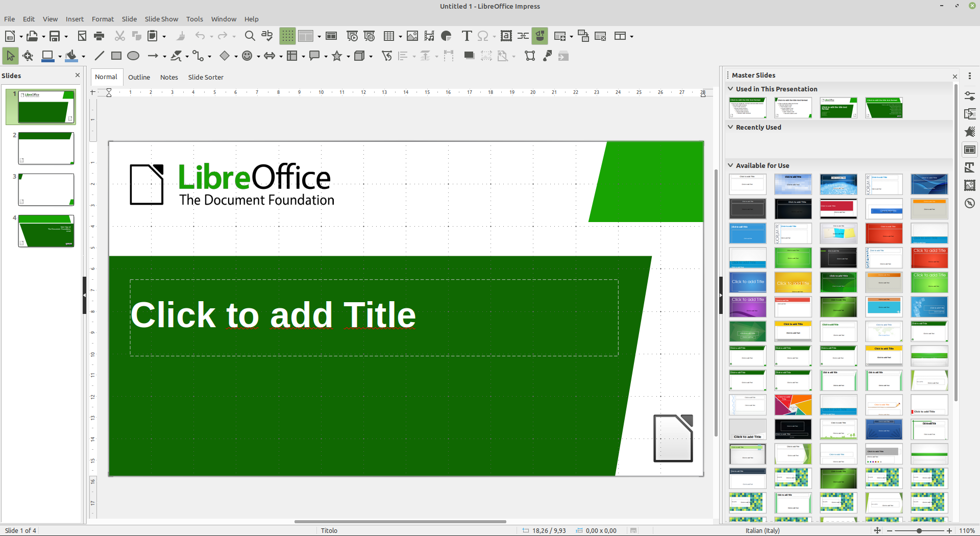Insert a Text Box icon
Image resolution: width=980 pixels, height=536 pixels.
click(467, 36)
